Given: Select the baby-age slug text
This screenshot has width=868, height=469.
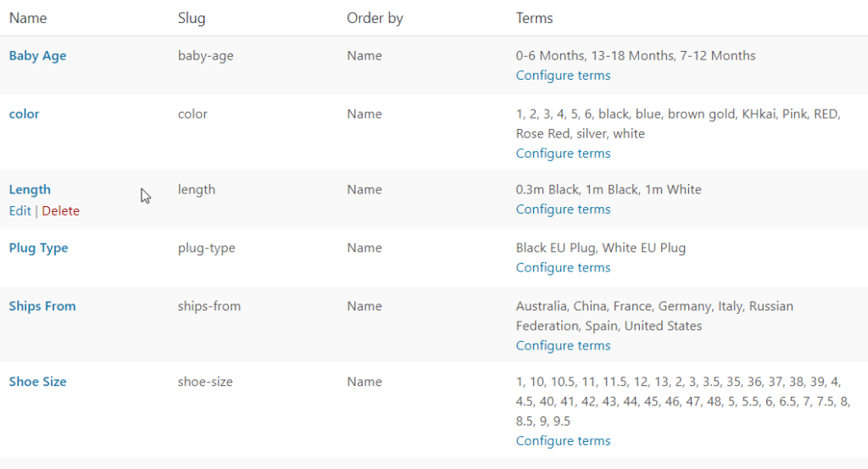Looking at the screenshot, I should 205,56.
